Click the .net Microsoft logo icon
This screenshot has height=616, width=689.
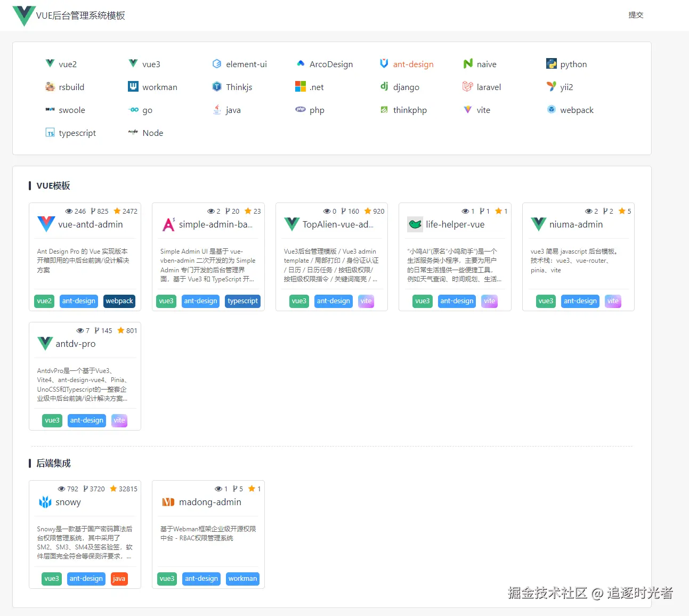(x=301, y=86)
